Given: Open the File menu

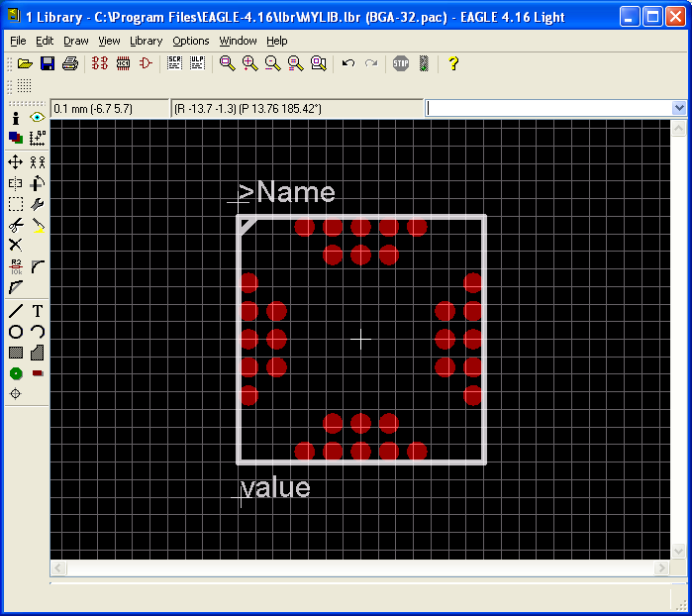Looking at the screenshot, I should click(x=18, y=41).
